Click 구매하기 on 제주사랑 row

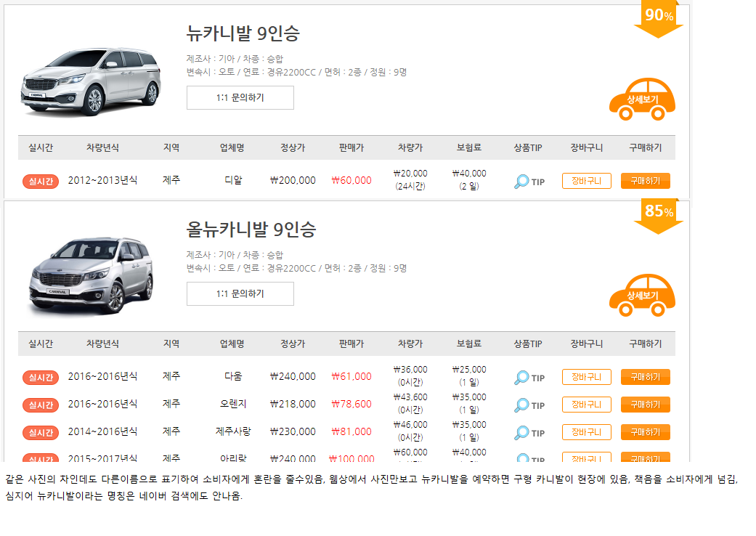click(645, 431)
